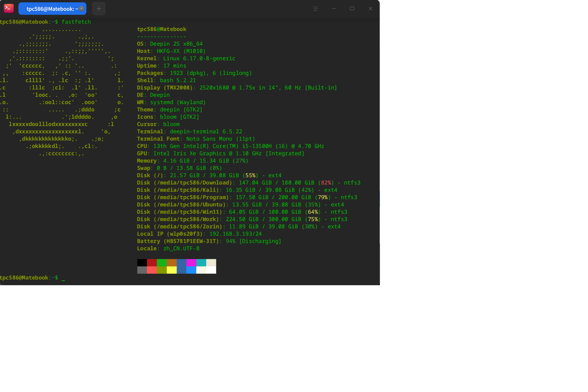This screenshot has width=588, height=392.
Task: Click the Local IP 192.168.3.193/24 line
Action: click(199, 234)
